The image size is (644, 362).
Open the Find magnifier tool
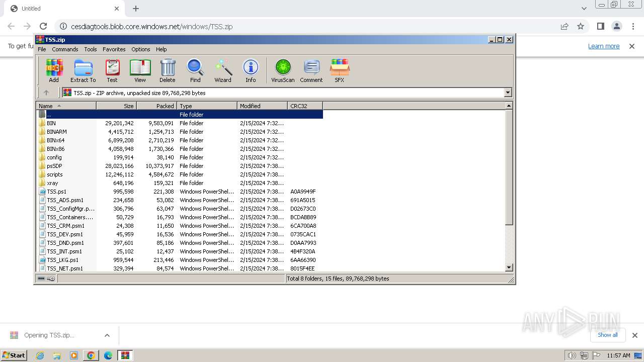coord(195,70)
